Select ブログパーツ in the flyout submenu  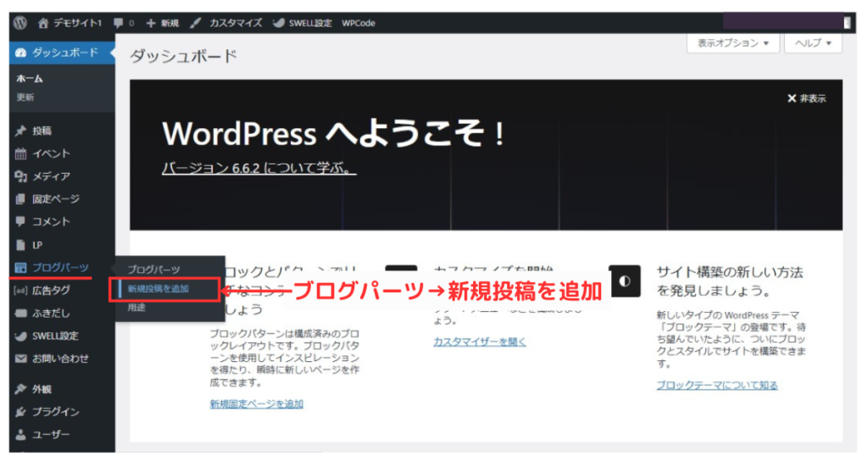pos(153,270)
